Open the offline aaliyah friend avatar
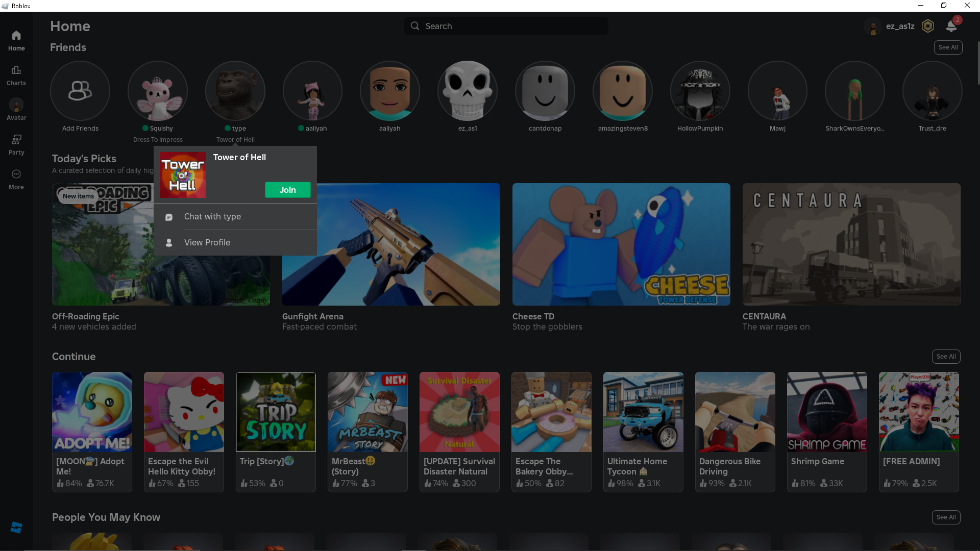Viewport: 980px width, 551px height. click(x=390, y=91)
